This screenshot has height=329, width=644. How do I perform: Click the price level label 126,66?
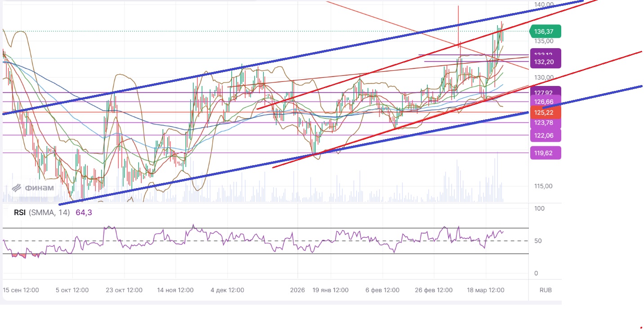(x=546, y=101)
